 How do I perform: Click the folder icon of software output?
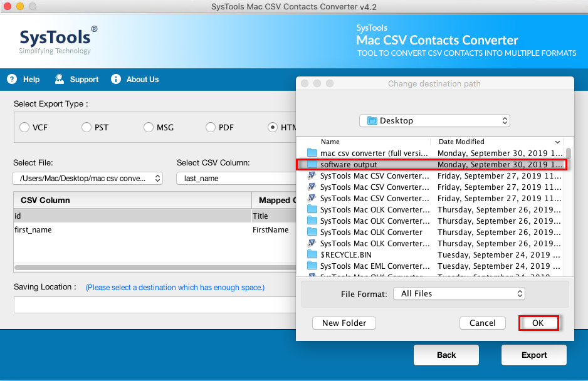tap(312, 164)
